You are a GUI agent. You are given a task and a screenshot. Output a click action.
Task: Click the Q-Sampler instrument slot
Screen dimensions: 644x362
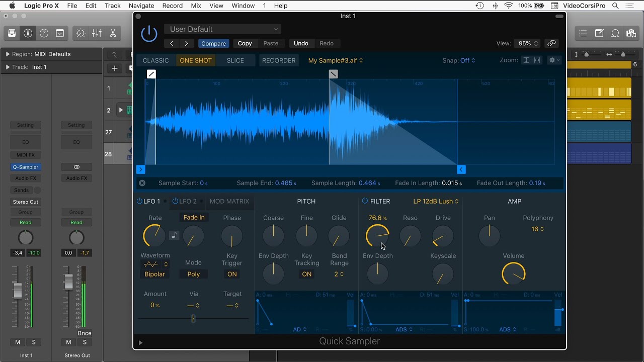pyautogui.click(x=25, y=167)
